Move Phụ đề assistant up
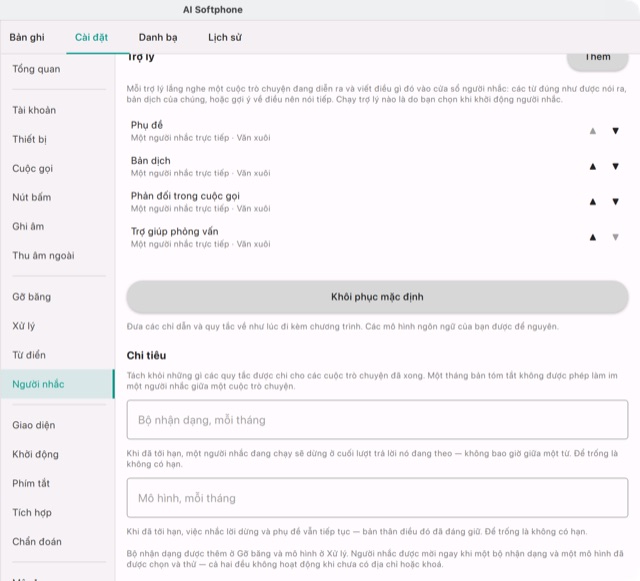 [x=593, y=131]
